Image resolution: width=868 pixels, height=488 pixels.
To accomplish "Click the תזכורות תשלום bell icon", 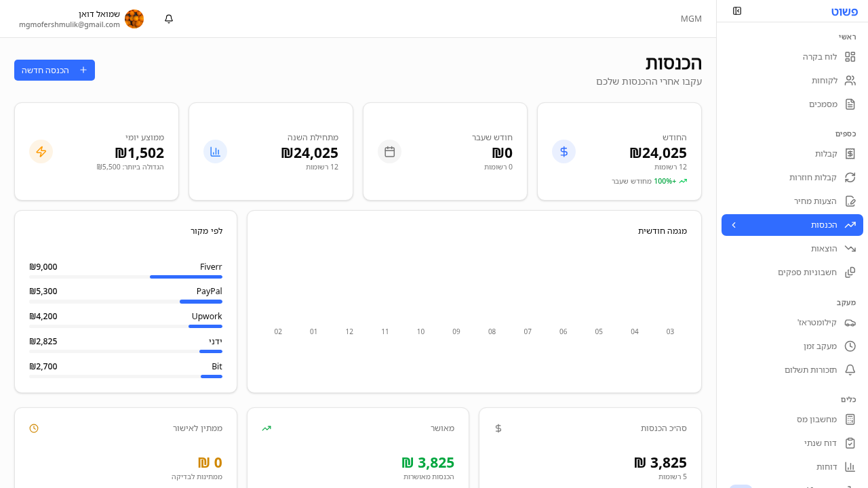I will [x=850, y=370].
